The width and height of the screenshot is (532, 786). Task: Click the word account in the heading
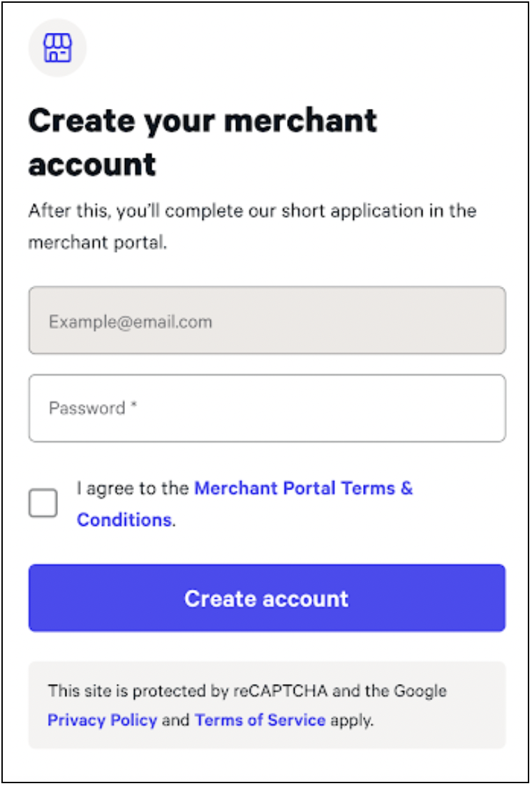tap(92, 165)
